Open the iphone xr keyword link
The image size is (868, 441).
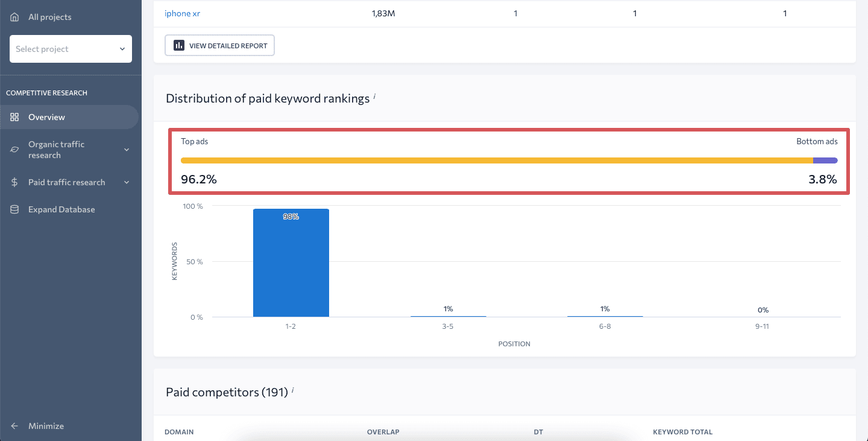(182, 13)
